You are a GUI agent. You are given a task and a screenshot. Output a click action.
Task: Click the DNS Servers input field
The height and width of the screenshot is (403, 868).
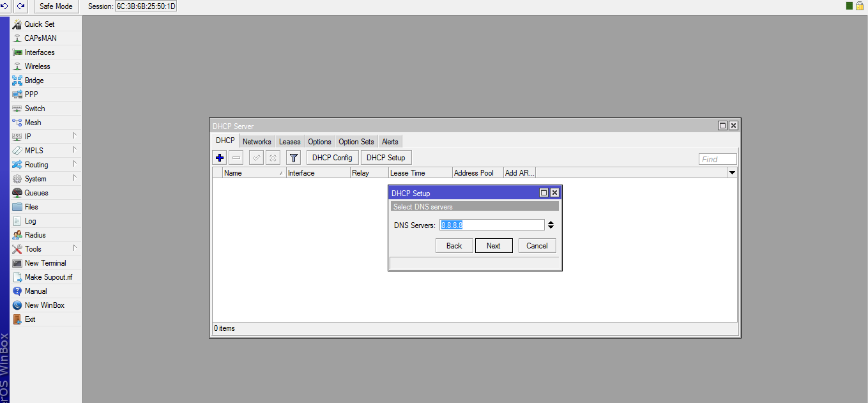point(492,225)
